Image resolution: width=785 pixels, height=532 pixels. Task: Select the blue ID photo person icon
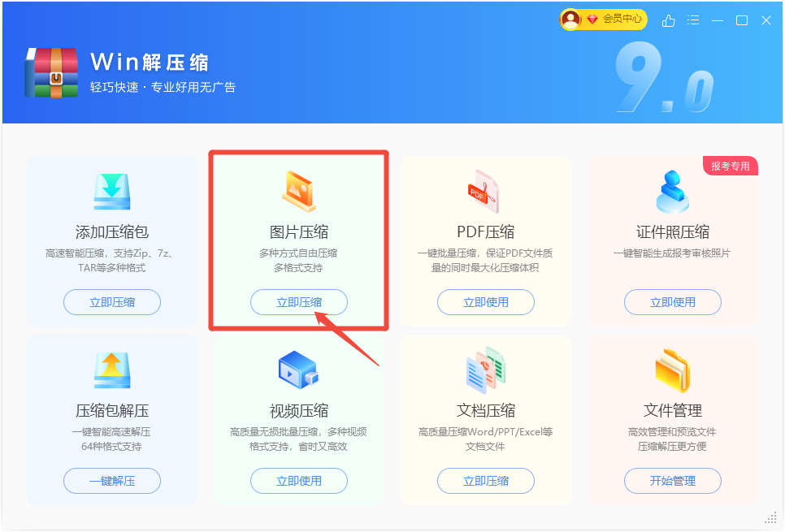[672, 192]
